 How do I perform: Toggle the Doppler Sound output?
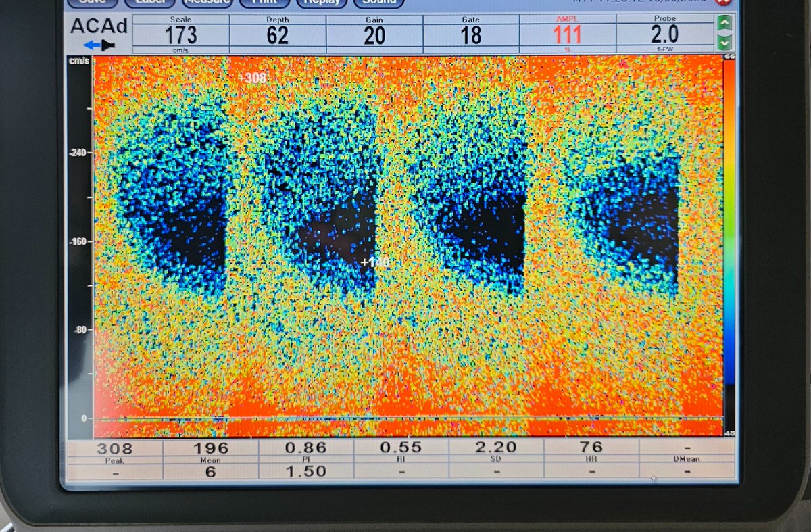tap(378, 3)
